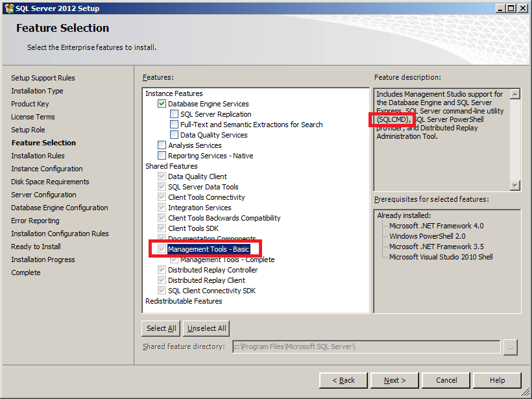Click Redistributable Features group label
The width and height of the screenshot is (532, 399).
[x=184, y=301]
